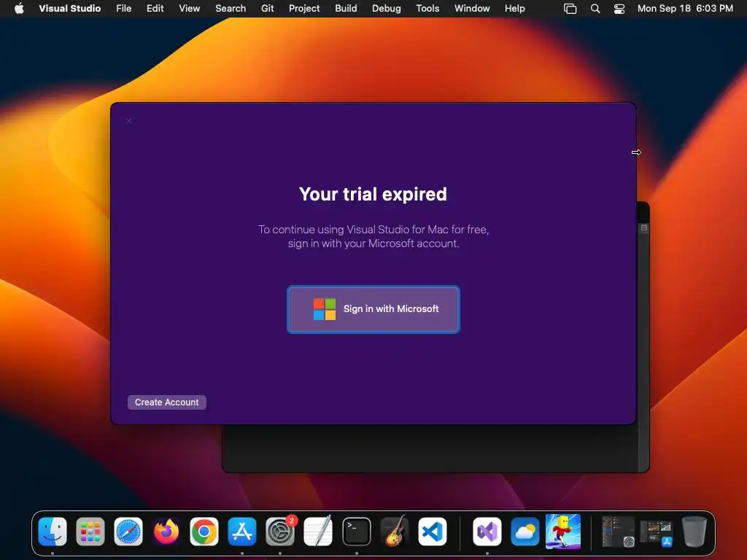The height and width of the screenshot is (560, 747).
Task: Open the Visual Studio application menu
Action: [69, 8]
